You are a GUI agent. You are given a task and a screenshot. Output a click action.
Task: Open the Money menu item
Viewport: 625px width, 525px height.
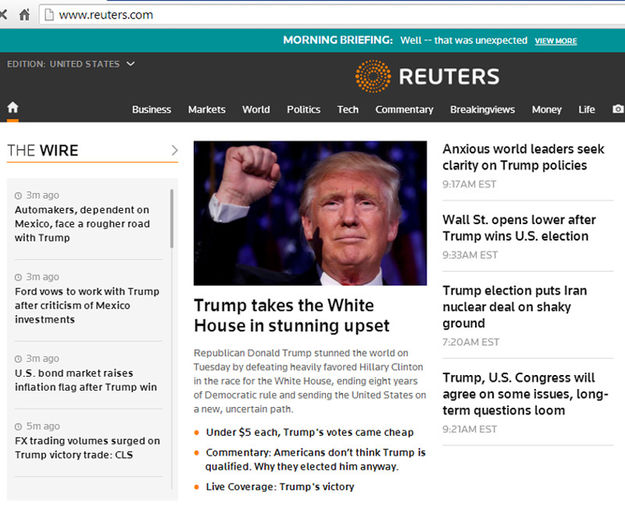coord(546,109)
